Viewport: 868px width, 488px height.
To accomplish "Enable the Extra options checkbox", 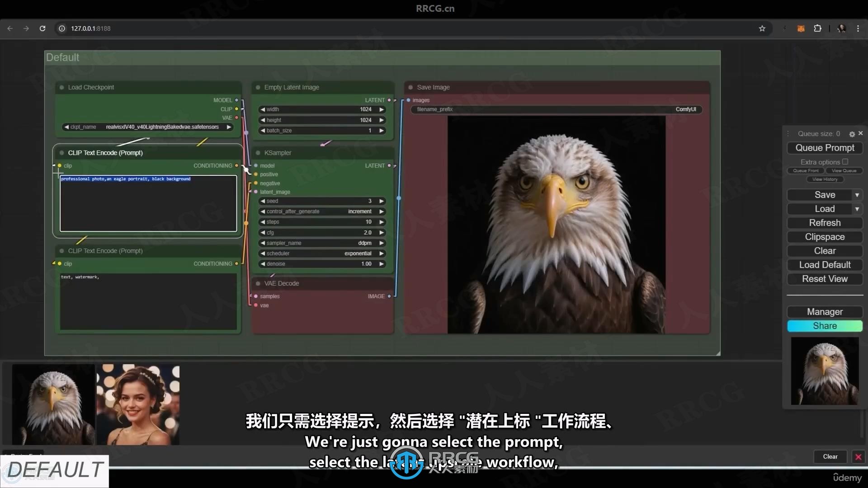I will point(845,162).
